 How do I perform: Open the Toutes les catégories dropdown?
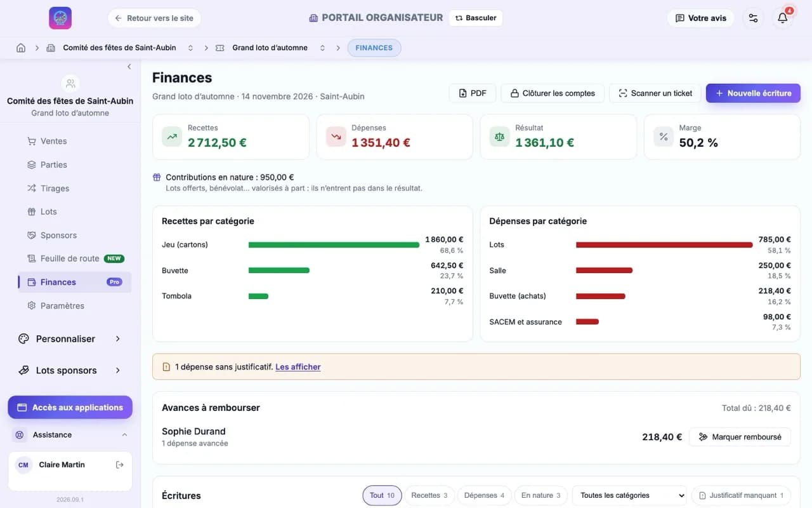[x=629, y=495]
